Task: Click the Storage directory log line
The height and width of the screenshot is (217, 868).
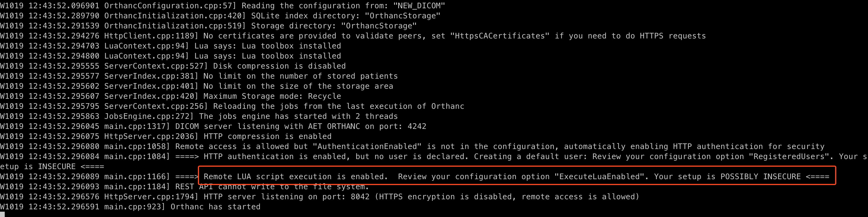Action: (208, 26)
